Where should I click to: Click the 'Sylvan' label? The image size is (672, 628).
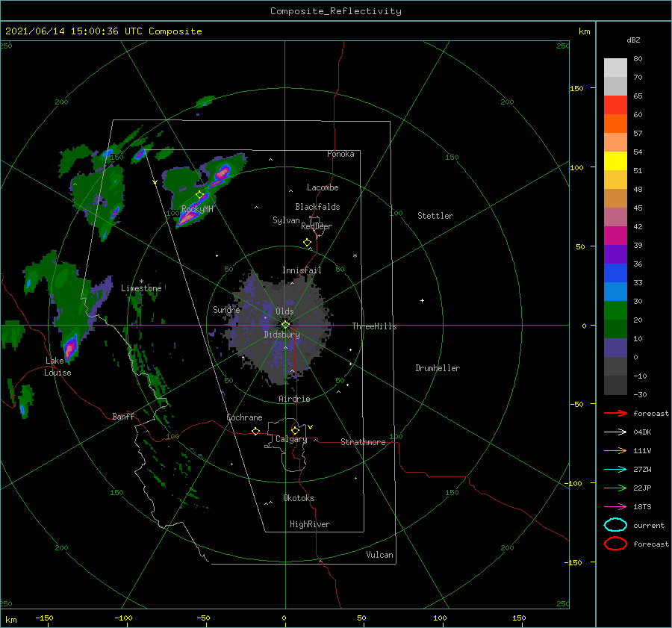click(x=286, y=220)
